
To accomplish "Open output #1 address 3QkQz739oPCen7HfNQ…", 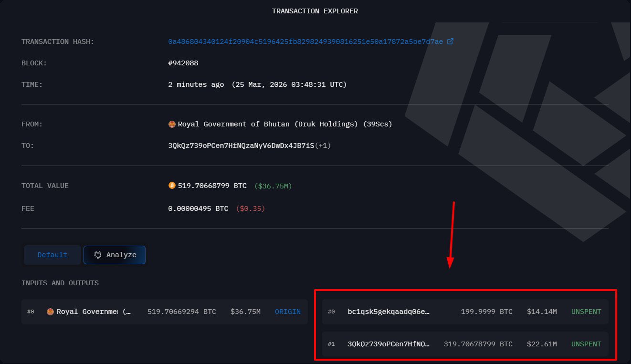I will point(389,344).
